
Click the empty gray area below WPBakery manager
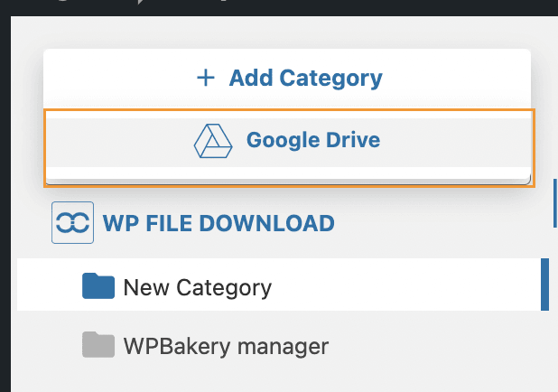(x=271, y=379)
